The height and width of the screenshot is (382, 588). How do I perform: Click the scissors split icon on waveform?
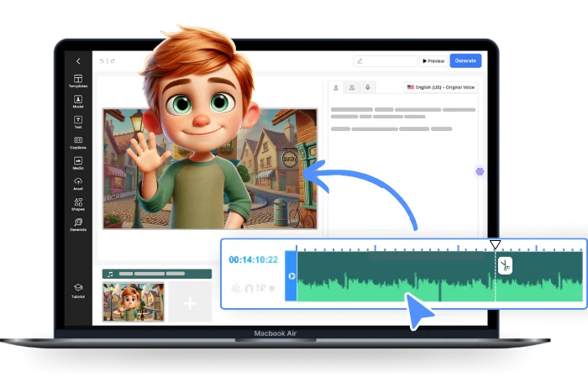click(505, 265)
